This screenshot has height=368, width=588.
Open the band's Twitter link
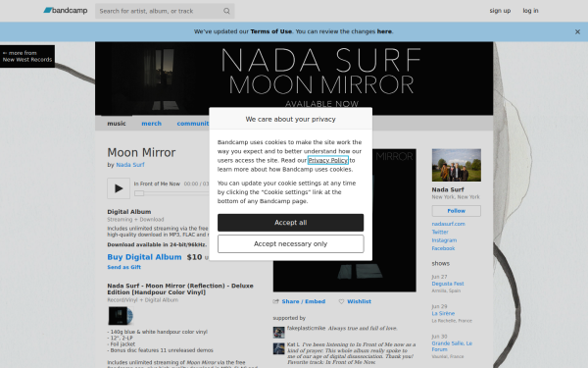coord(440,232)
